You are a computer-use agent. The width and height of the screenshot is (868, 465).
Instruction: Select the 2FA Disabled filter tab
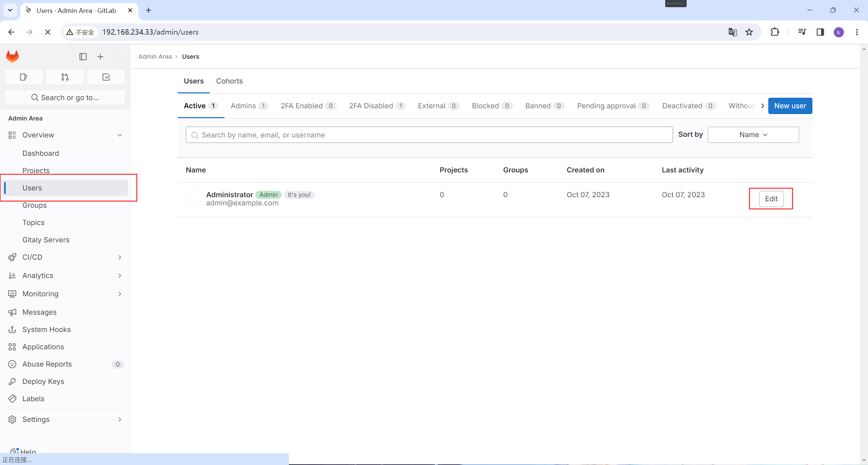[x=376, y=106]
